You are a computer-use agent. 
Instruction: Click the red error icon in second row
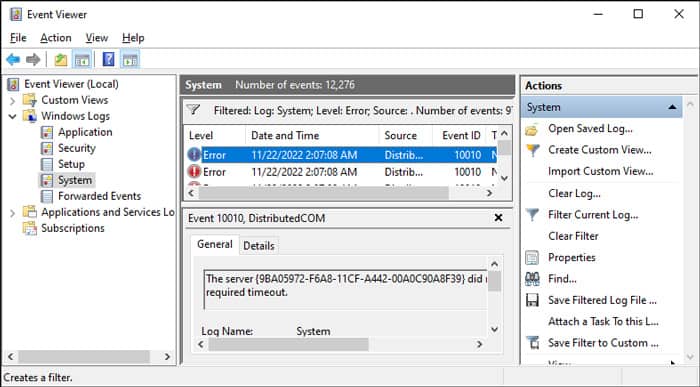pyautogui.click(x=194, y=172)
